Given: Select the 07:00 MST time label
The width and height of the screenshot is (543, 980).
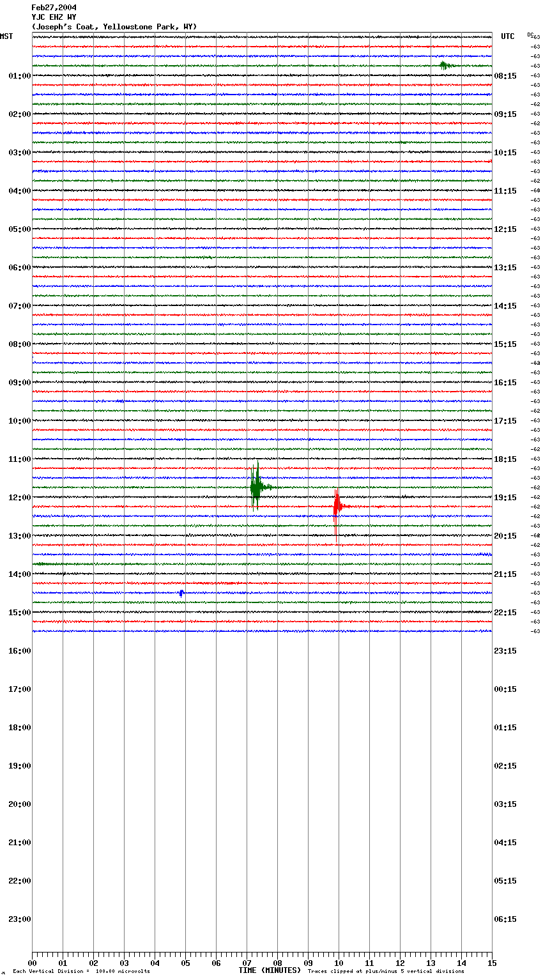Looking at the screenshot, I should coord(20,306).
